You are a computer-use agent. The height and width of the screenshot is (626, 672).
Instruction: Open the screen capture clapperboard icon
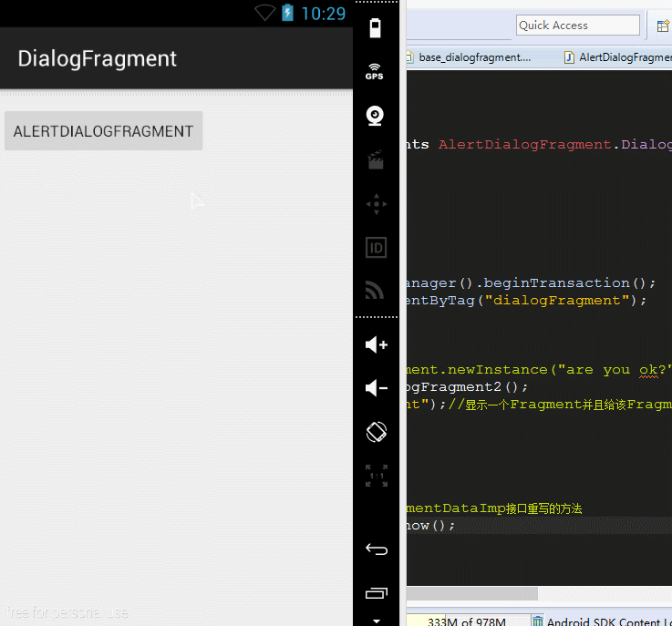376,159
